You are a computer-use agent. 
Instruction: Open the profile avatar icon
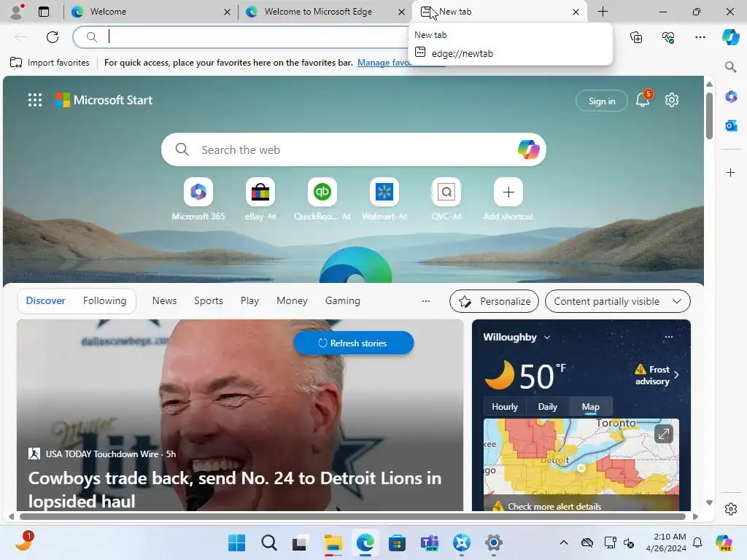pyautogui.click(x=16, y=12)
